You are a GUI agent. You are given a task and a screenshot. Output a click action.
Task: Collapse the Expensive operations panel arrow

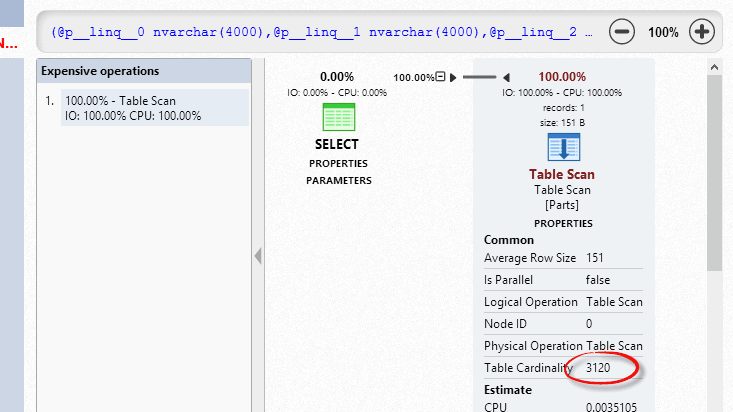(x=258, y=256)
